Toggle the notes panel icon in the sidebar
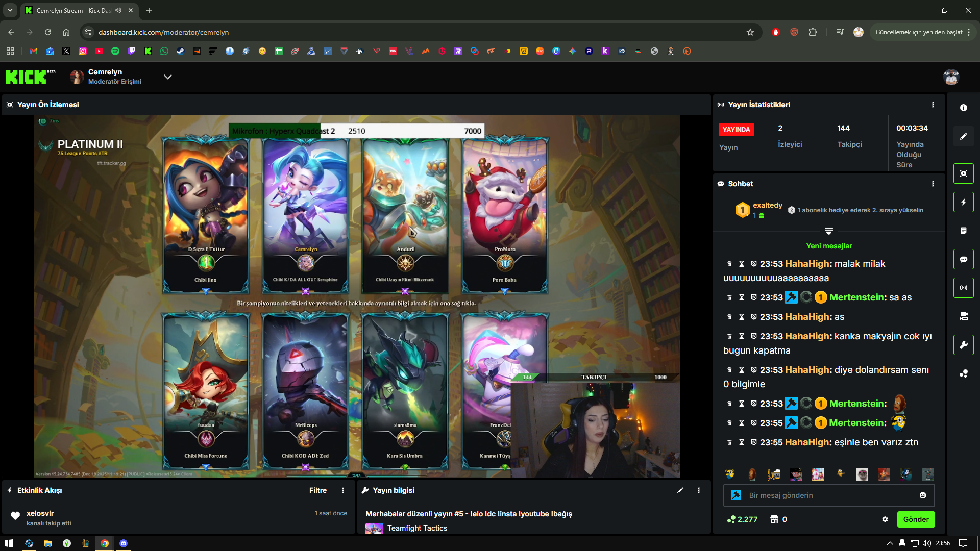Viewport: 980px width, 551px height. click(964, 231)
